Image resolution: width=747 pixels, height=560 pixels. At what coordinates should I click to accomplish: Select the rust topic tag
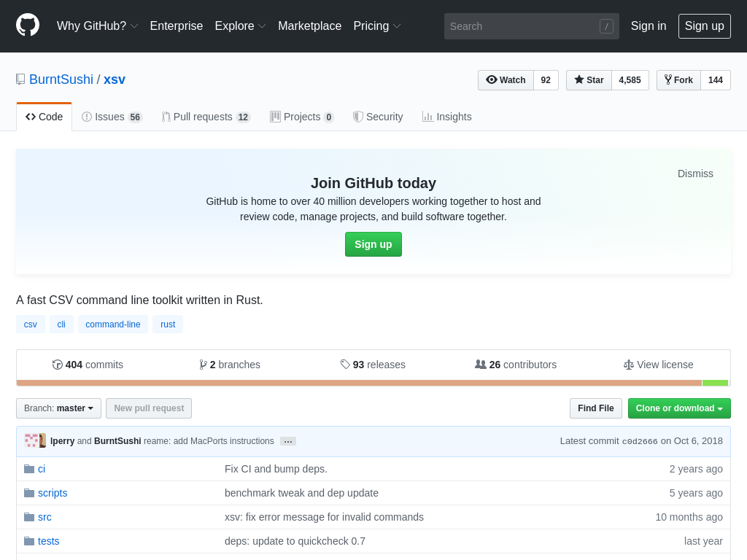[x=168, y=324]
